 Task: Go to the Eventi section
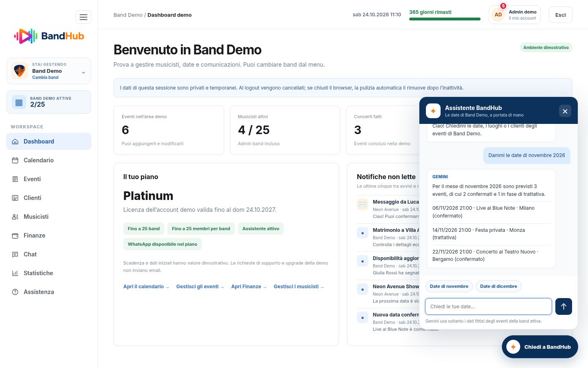click(49, 179)
